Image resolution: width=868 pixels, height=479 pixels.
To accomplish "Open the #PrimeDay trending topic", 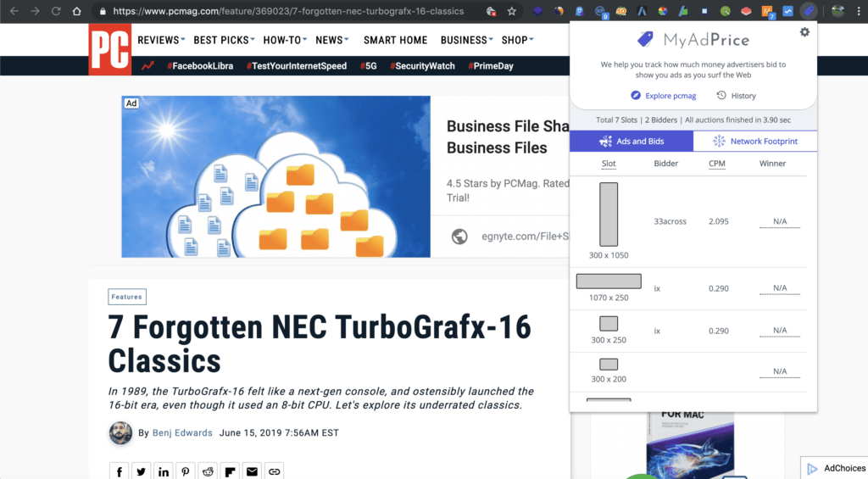I will pos(491,66).
